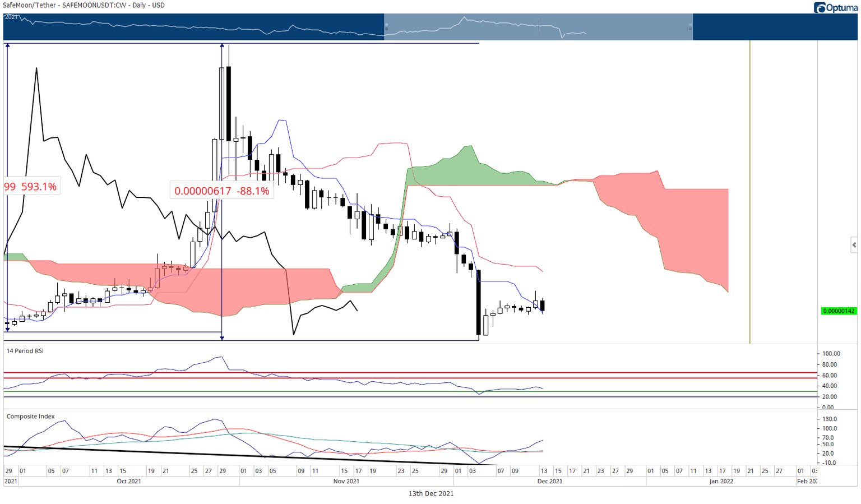Click the Composite Index panel title
Image resolution: width=861 pixels, height=504 pixels.
[31, 417]
